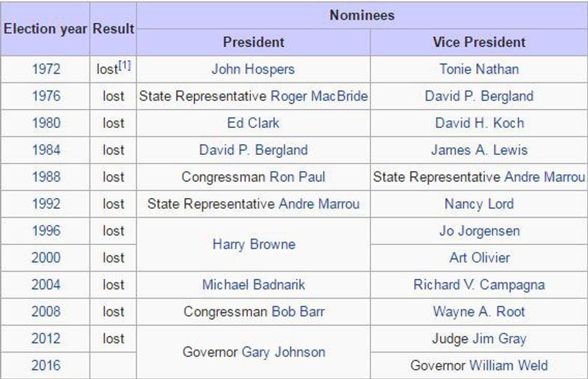Click the Nancy Lord link
This screenshot has width=588, height=379.
pos(479,204)
